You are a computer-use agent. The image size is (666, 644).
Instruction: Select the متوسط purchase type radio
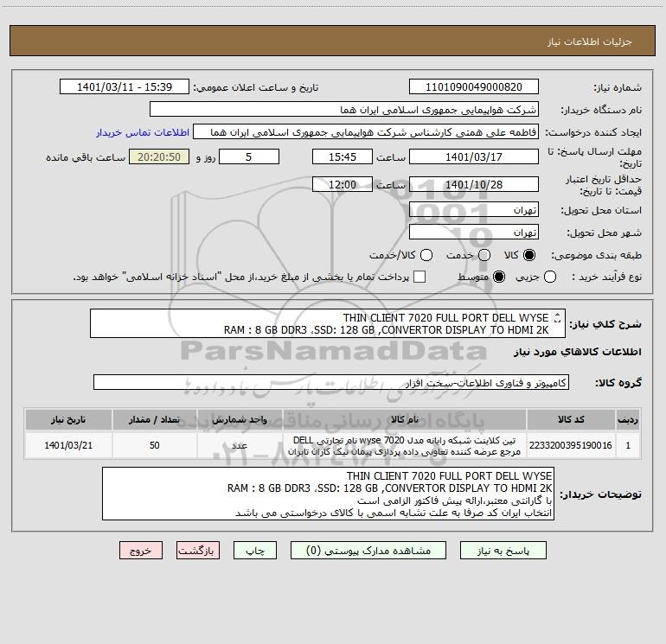499,277
